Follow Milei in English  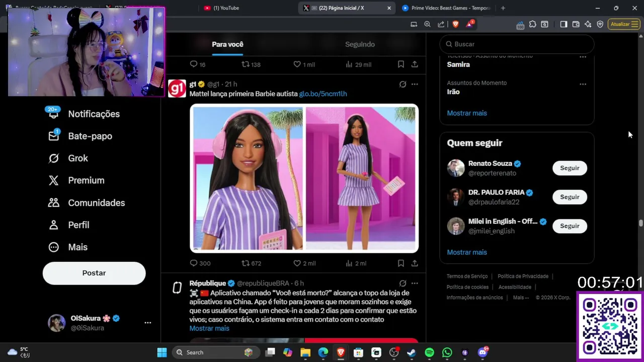coord(570,226)
